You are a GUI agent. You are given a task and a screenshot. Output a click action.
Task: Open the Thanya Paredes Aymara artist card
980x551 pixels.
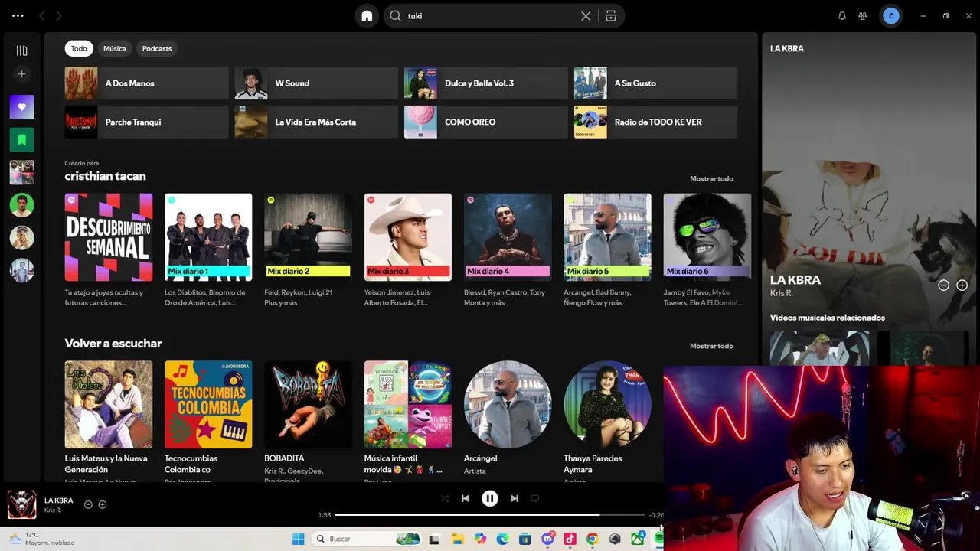[607, 420]
